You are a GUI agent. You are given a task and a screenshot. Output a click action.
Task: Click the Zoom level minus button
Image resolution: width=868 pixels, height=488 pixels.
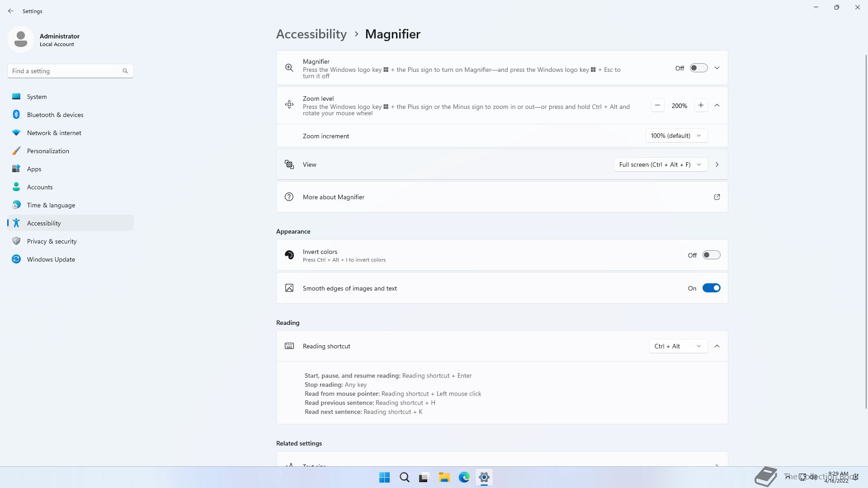tap(658, 105)
